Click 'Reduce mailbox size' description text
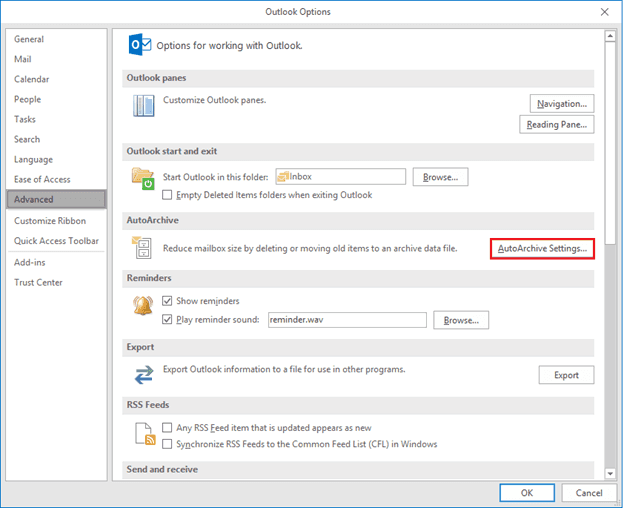Viewport: 624px width, 508px height. [x=310, y=248]
